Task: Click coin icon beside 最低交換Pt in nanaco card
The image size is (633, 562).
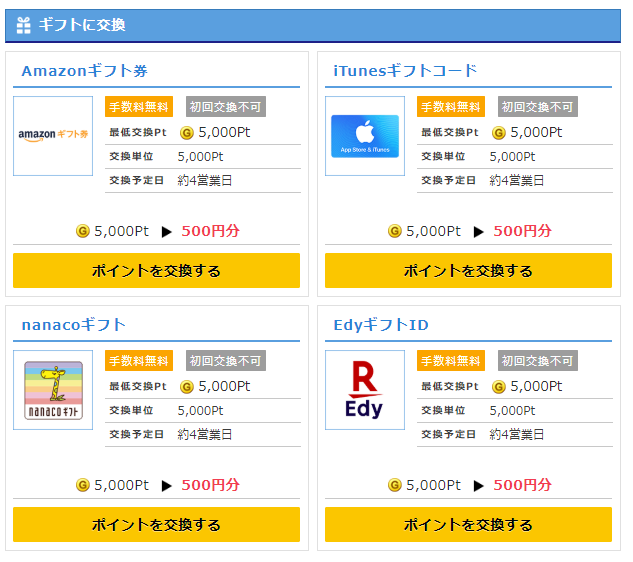Action: pos(187,387)
